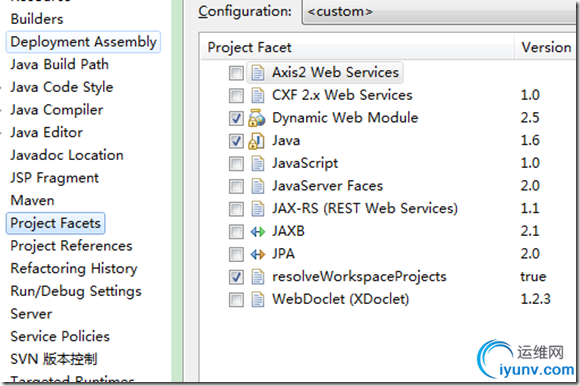Select Maven in the sidebar
The height and width of the screenshot is (386, 580).
pos(33,201)
